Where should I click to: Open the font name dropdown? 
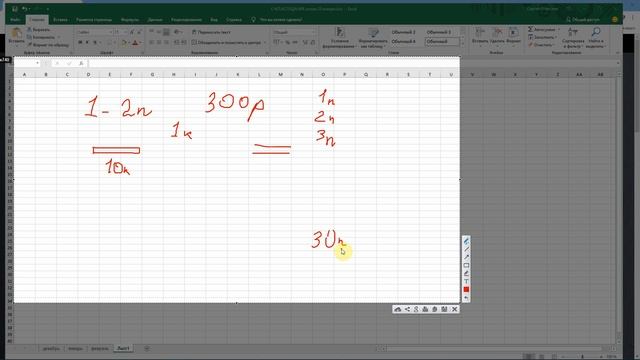tap(110, 32)
